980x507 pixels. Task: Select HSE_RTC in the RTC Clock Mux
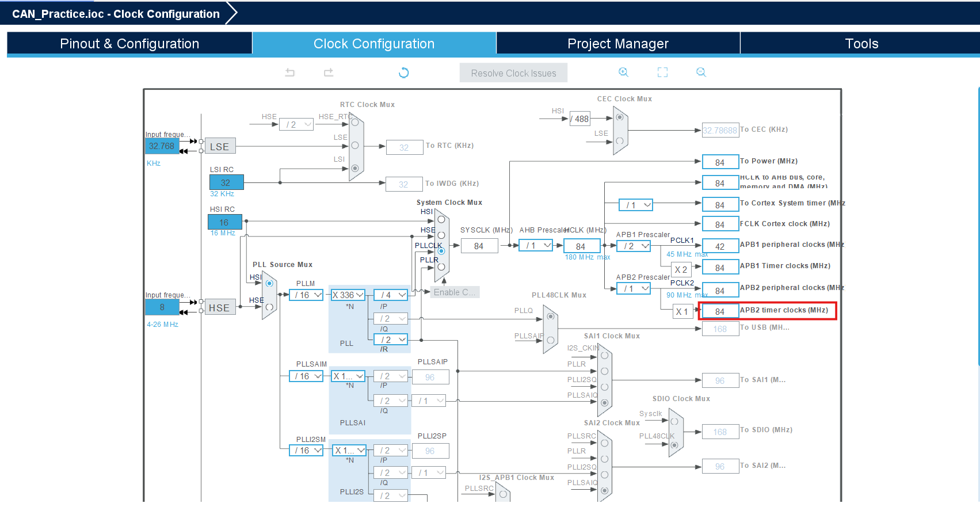[x=355, y=122]
